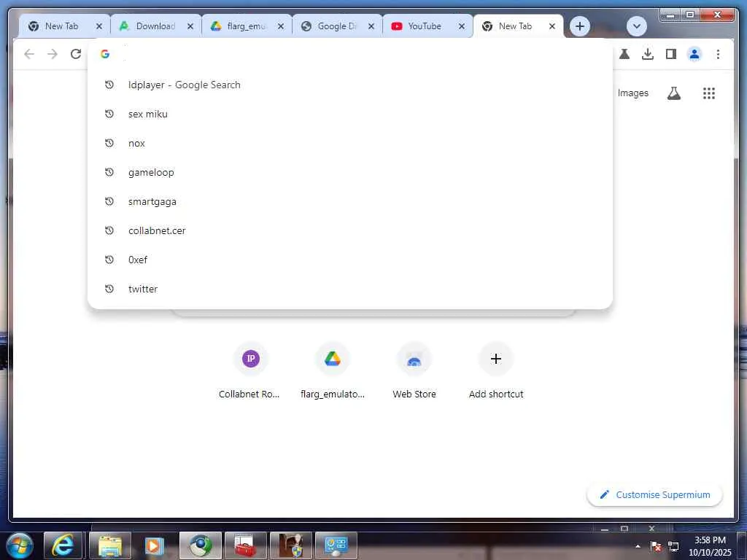
Task: Open the Downloads icon in toolbar
Action: pyautogui.click(x=648, y=54)
